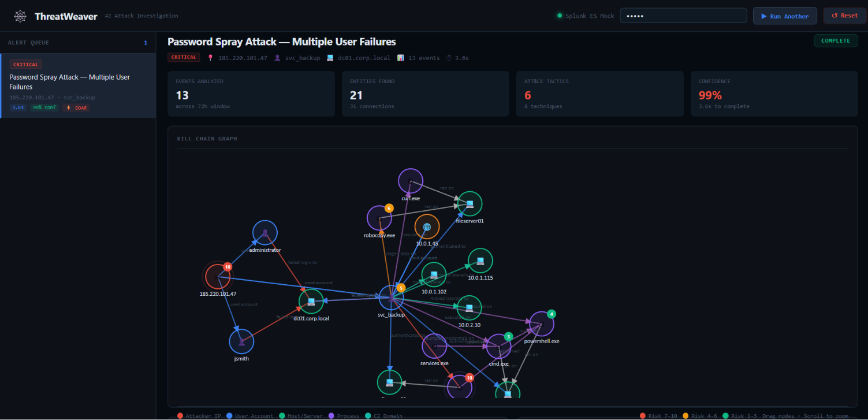
Task: Click the red CRITICAL badge under the main title
Action: pyautogui.click(x=184, y=57)
